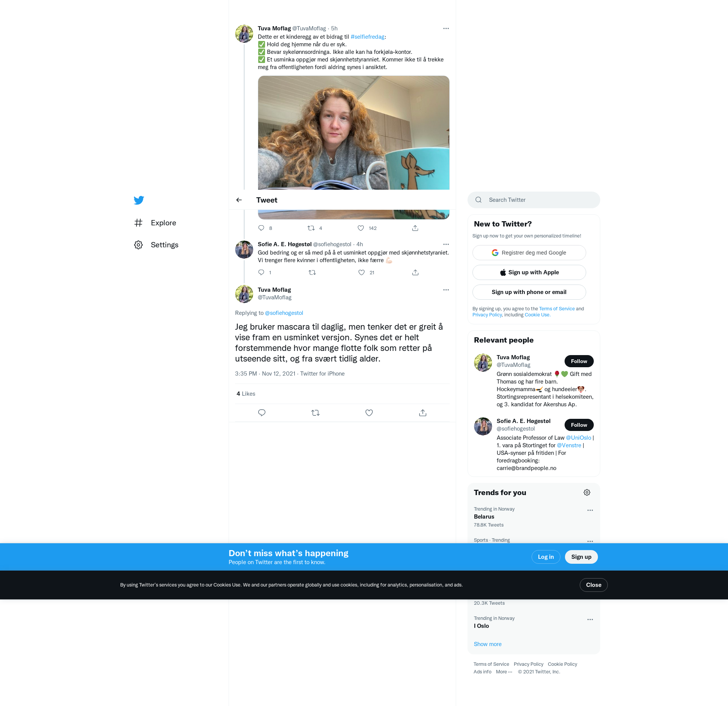The height and width of the screenshot is (706, 728).
Task: Like Tuva Moflag's main tweet
Action: coord(369,413)
